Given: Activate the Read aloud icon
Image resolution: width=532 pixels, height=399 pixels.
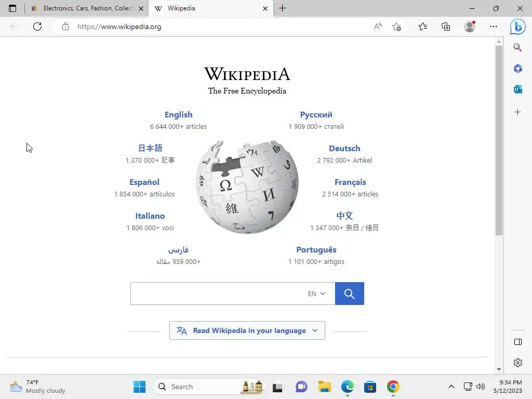Looking at the screenshot, I should [x=378, y=26].
